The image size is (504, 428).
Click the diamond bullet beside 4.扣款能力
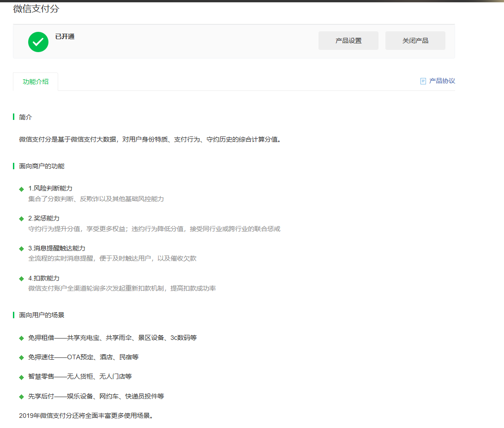[x=22, y=279]
